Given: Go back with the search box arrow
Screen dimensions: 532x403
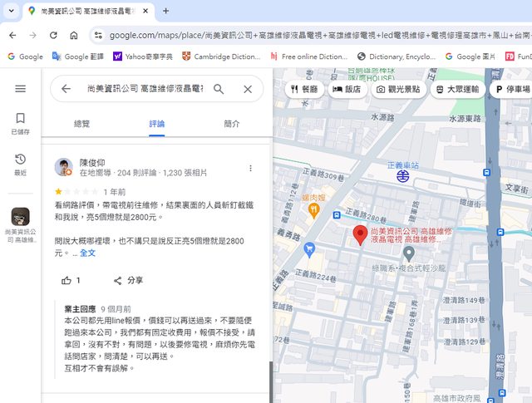Looking at the screenshot, I should click(66, 89).
